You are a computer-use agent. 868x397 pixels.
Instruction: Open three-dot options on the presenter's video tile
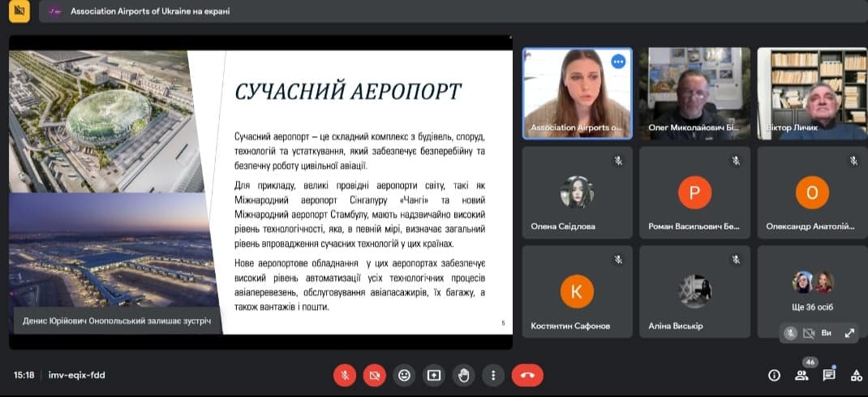coord(618,62)
